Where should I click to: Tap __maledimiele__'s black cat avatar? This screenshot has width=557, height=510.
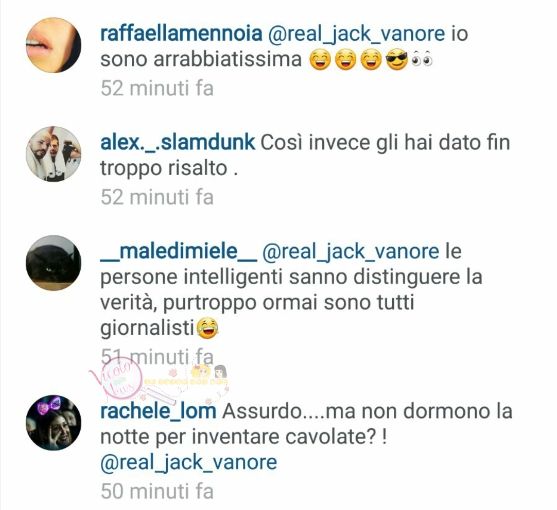point(54,263)
